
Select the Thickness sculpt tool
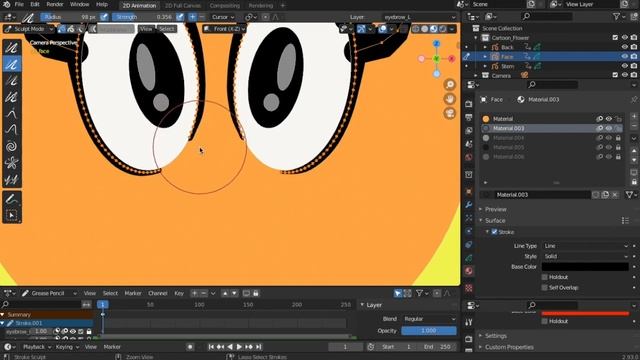pos(12,64)
